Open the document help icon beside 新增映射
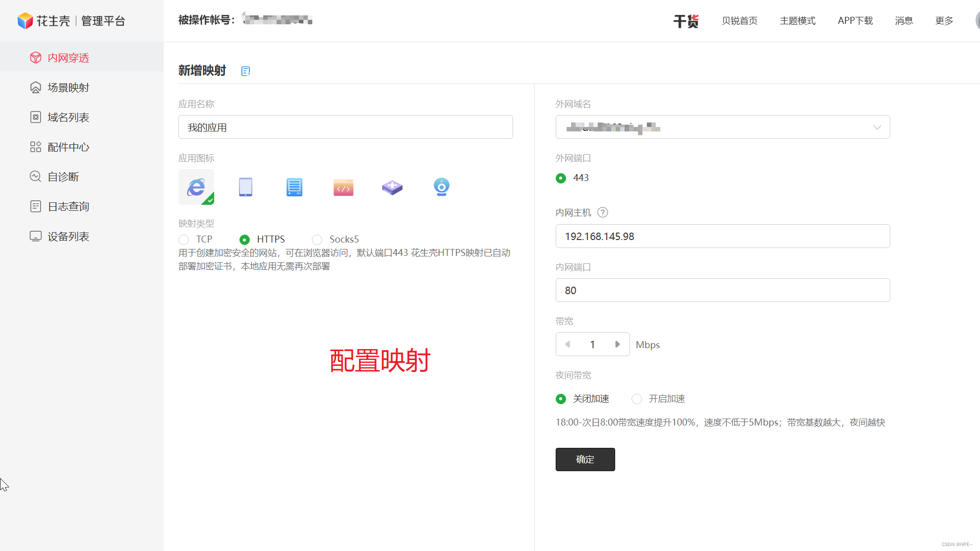Screen dimensions: 980x551 245,71
